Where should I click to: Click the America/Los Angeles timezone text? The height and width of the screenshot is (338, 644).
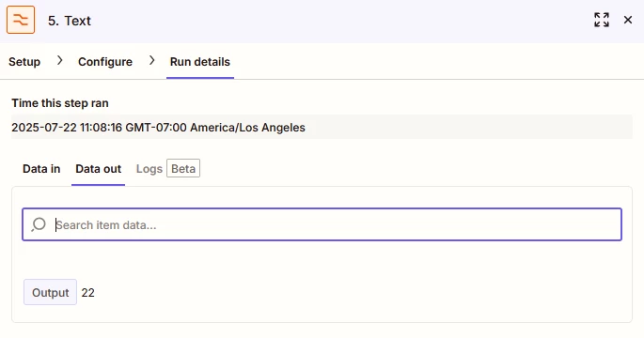point(247,128)
